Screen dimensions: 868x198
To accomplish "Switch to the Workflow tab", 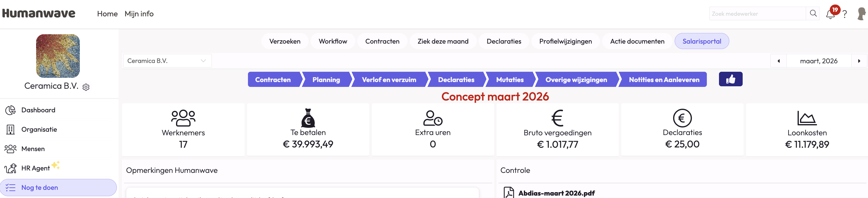I will click(x=333, y=41).
